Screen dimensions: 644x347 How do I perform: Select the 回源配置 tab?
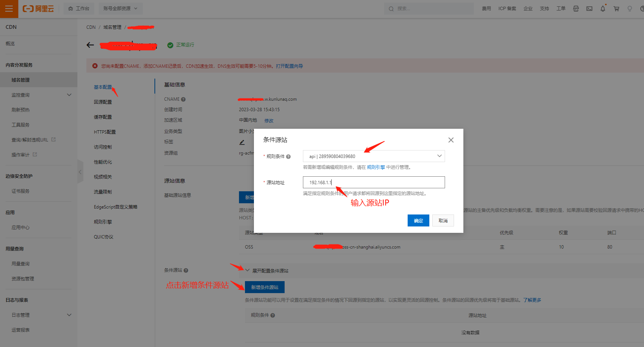tap(103, 102)
